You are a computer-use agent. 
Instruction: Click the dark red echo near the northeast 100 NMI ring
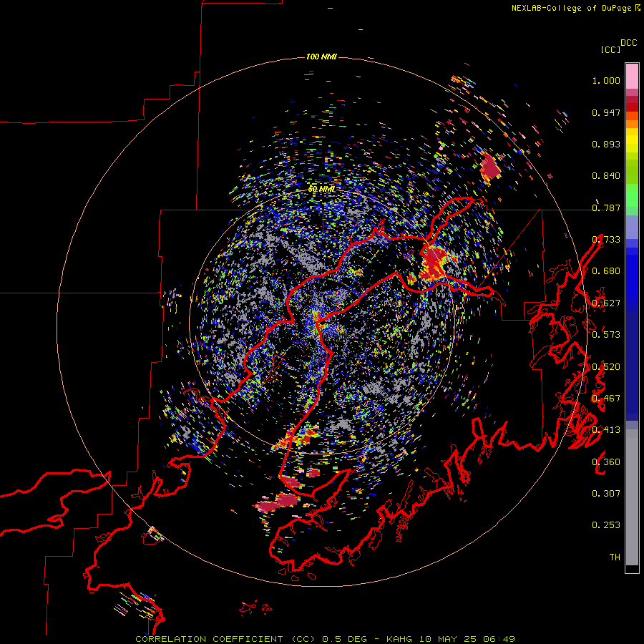491,167
